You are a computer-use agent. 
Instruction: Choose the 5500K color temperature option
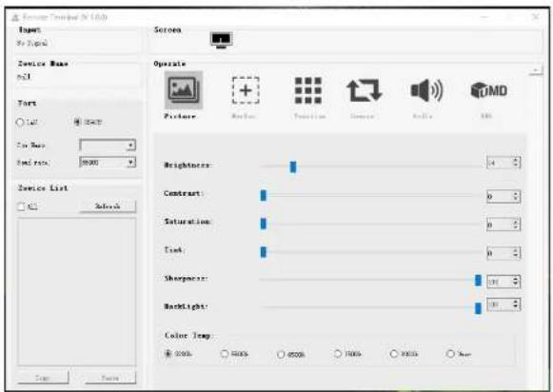coord(225,353)
